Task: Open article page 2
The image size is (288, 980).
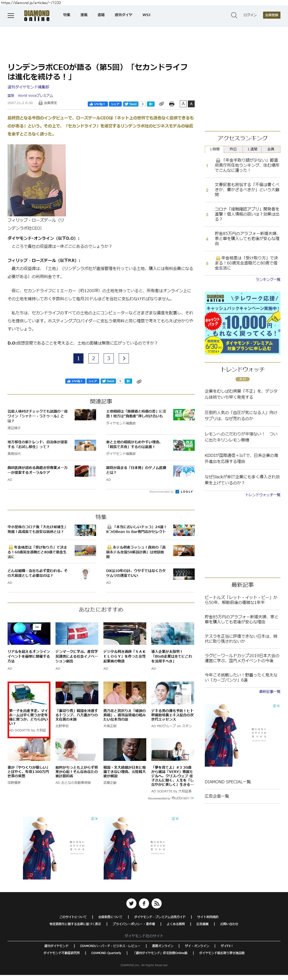Action: coord(93,358)
